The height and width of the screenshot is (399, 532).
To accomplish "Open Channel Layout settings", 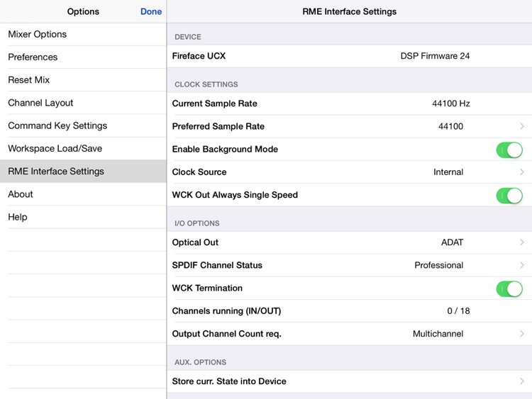I will coord(83,103).
